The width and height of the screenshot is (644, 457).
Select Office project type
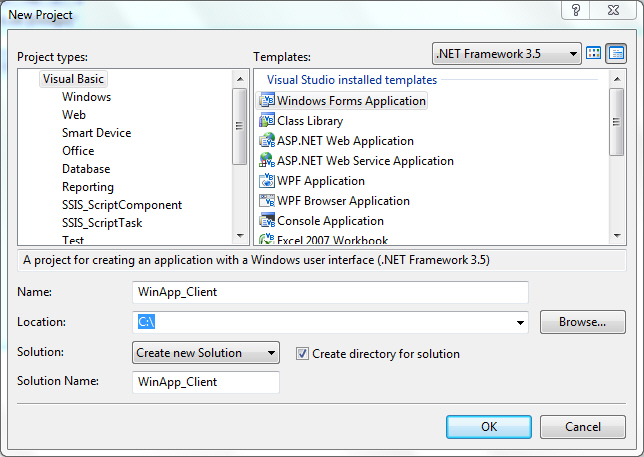(x=78, y=151)
